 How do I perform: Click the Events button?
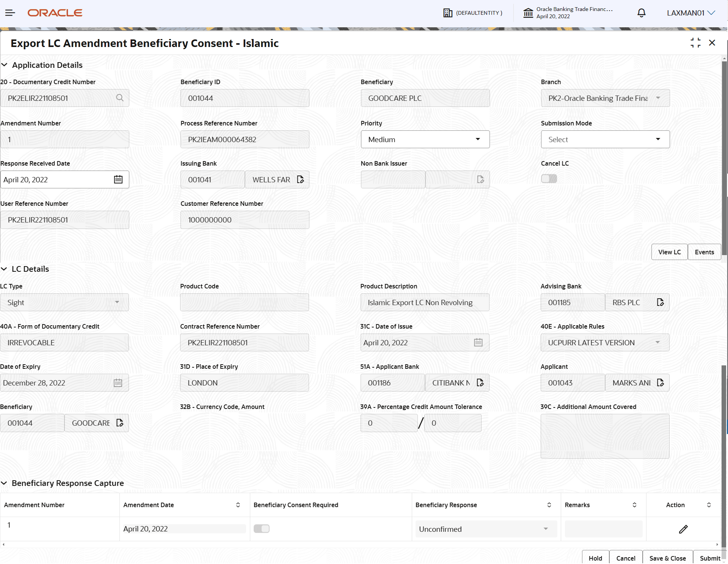pos(704,252)
